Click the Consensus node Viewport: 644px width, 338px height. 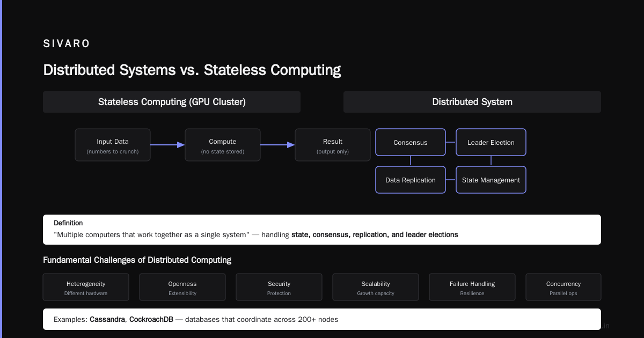(411, 142)
